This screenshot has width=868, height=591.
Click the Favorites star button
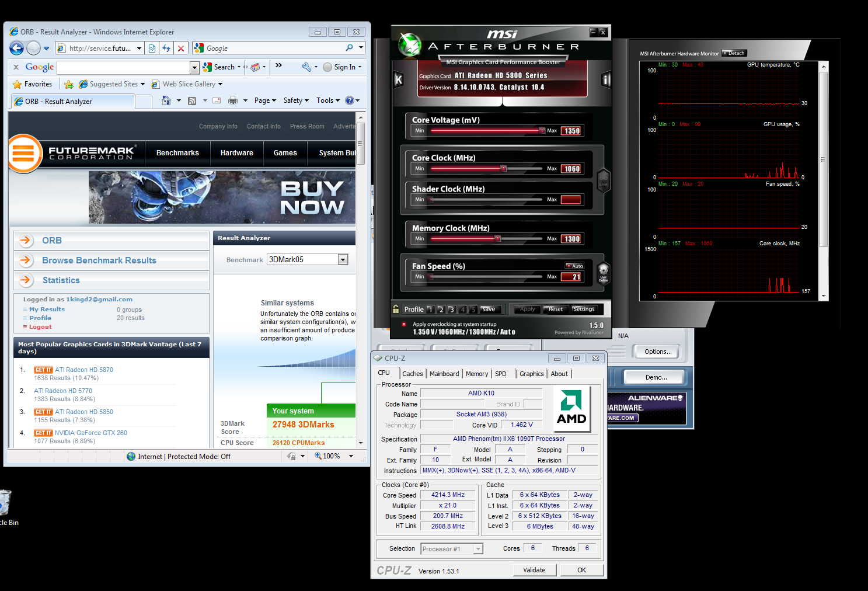coord(33,84)
